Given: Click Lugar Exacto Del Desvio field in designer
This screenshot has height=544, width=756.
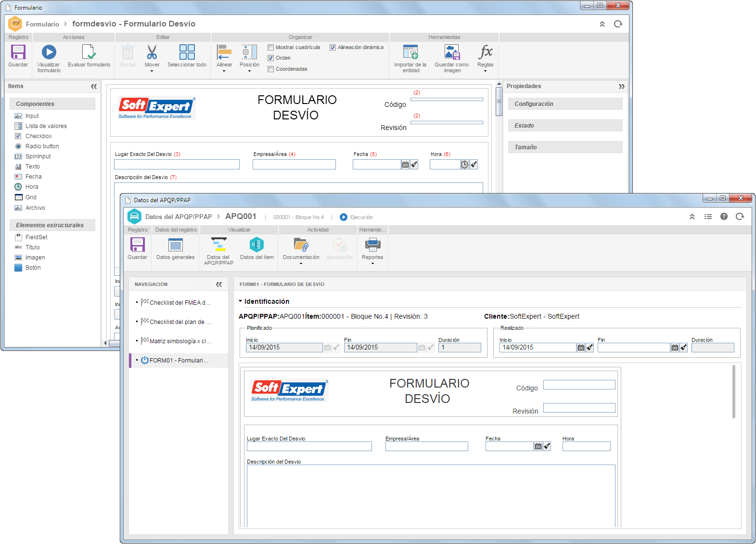Looking at the screenshot, I should pyautogui.click(x=177, y=165).
